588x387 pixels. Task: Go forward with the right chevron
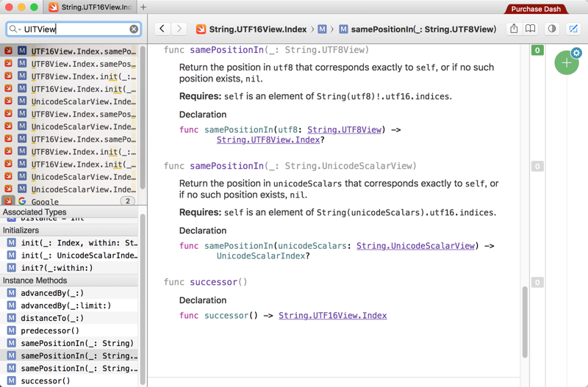[x=179, y=29]
